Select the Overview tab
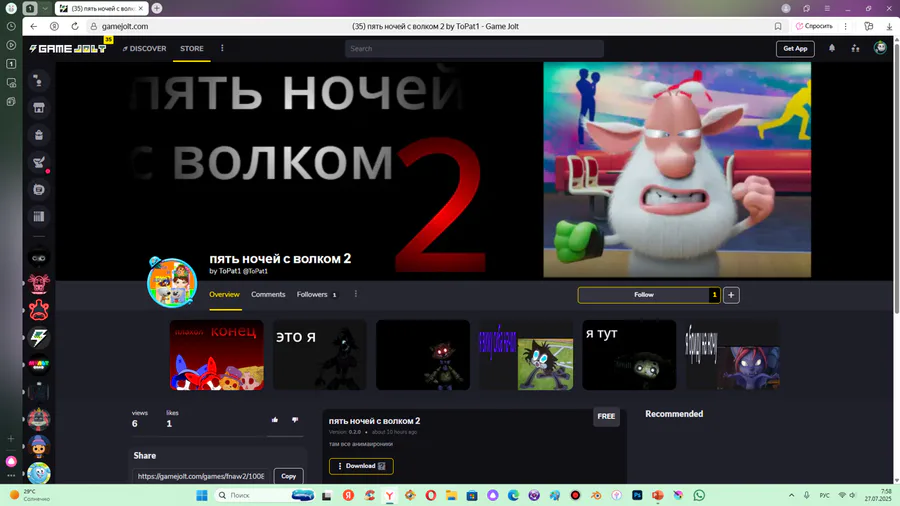900x506 pixels. click(x=224, y=294)
